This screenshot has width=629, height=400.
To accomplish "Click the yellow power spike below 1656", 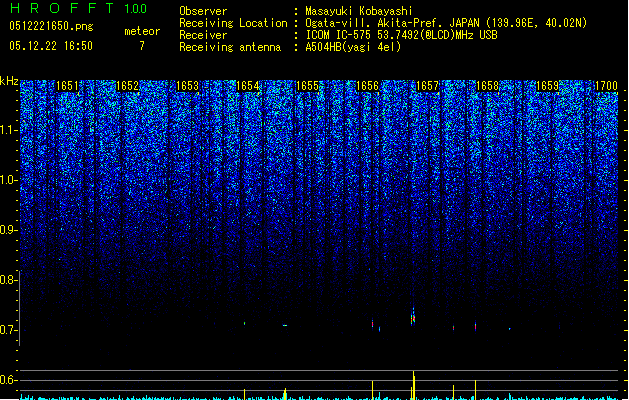I will 373,389.
